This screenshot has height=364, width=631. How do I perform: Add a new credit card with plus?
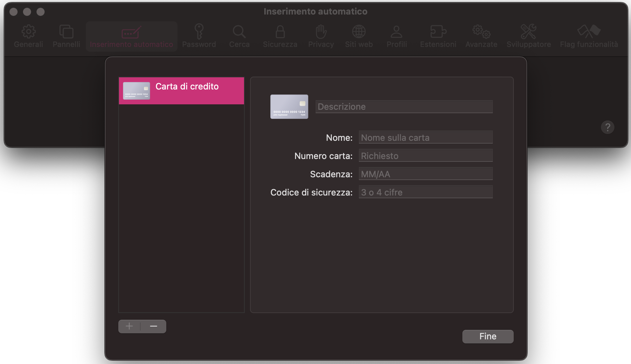[x=129, y=326]
